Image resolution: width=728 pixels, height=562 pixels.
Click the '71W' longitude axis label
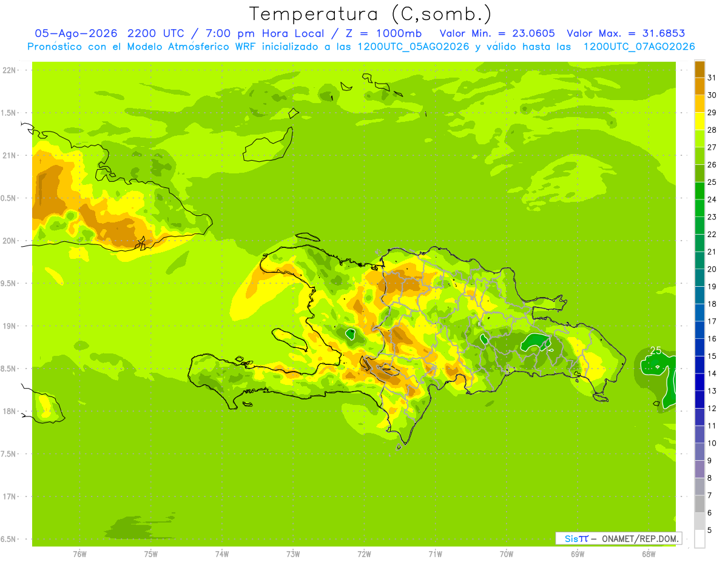click(x=435, y=554)
